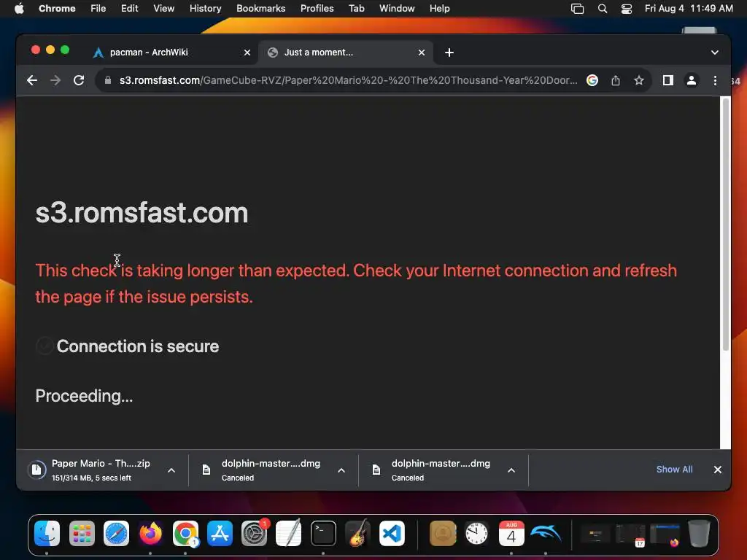Expand second canceled dolphin-master dmg options

511,470
